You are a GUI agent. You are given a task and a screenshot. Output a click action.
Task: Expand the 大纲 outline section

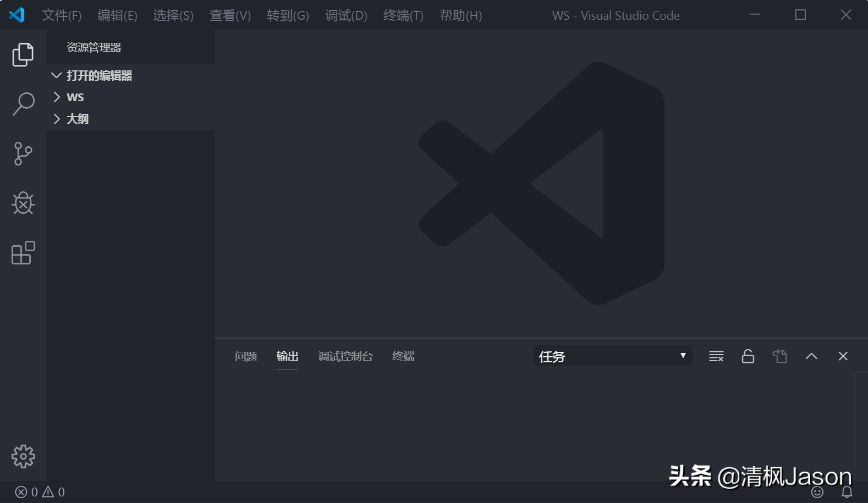[x=131, y=119]
